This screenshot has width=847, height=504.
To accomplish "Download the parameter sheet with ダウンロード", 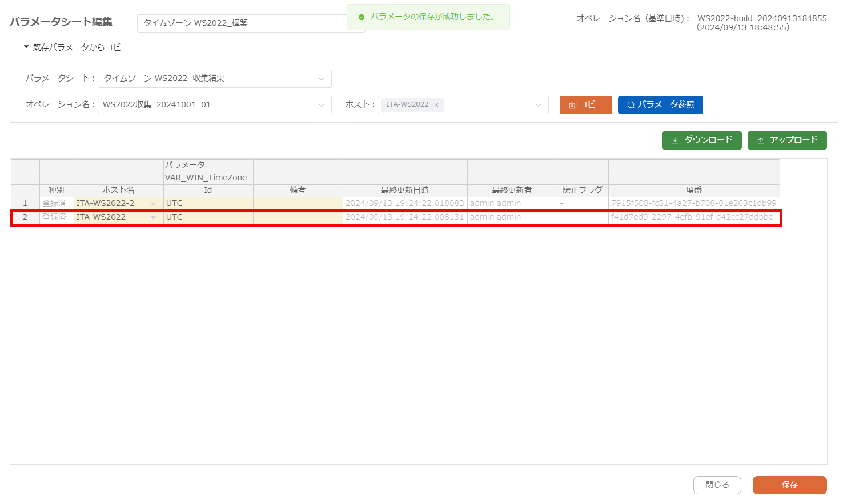I will [701, 140].
